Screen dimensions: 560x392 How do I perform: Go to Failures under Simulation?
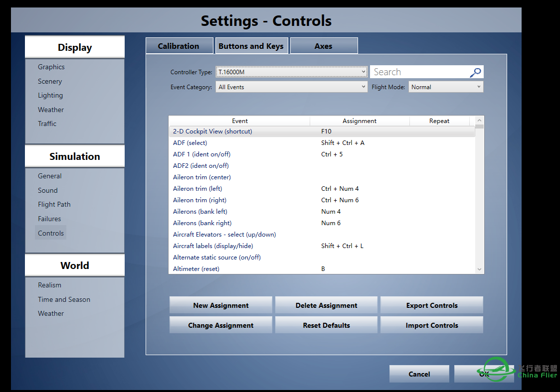pos(49,219)
